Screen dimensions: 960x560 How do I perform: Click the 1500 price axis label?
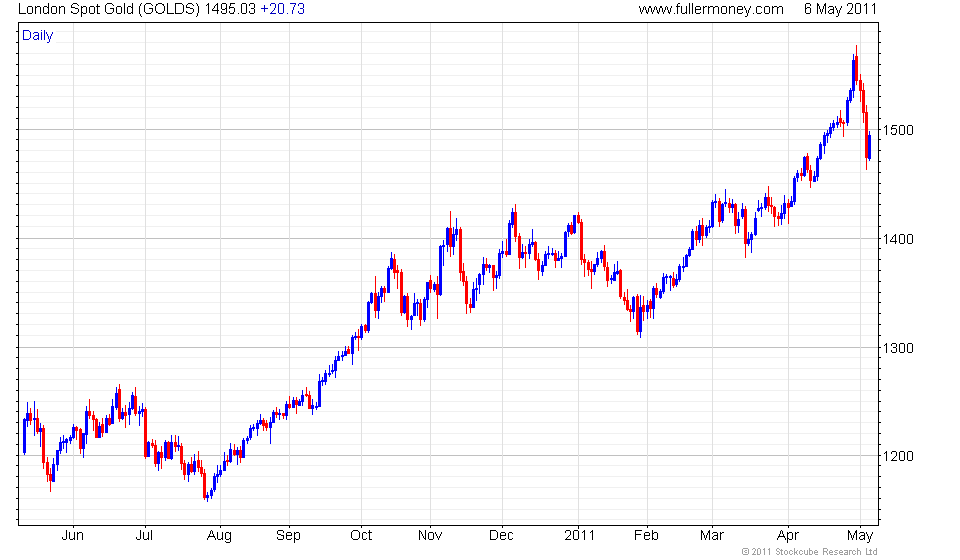897,130
